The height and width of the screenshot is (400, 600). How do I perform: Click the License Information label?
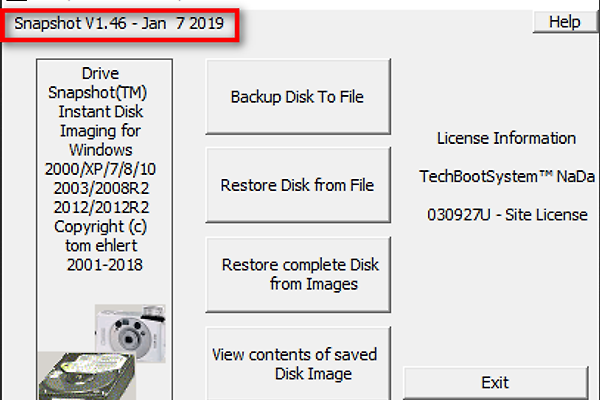[x=506, y=138]
